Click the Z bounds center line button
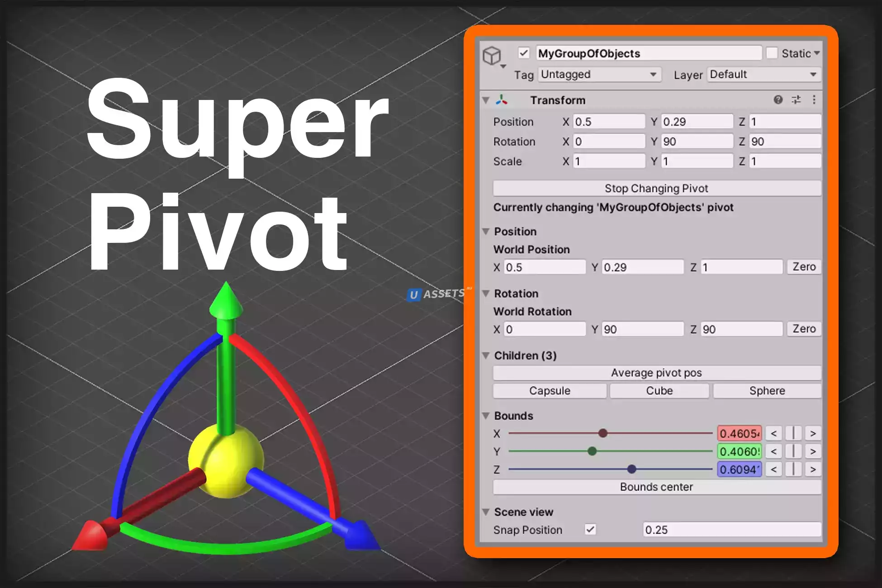 (793, 469)
